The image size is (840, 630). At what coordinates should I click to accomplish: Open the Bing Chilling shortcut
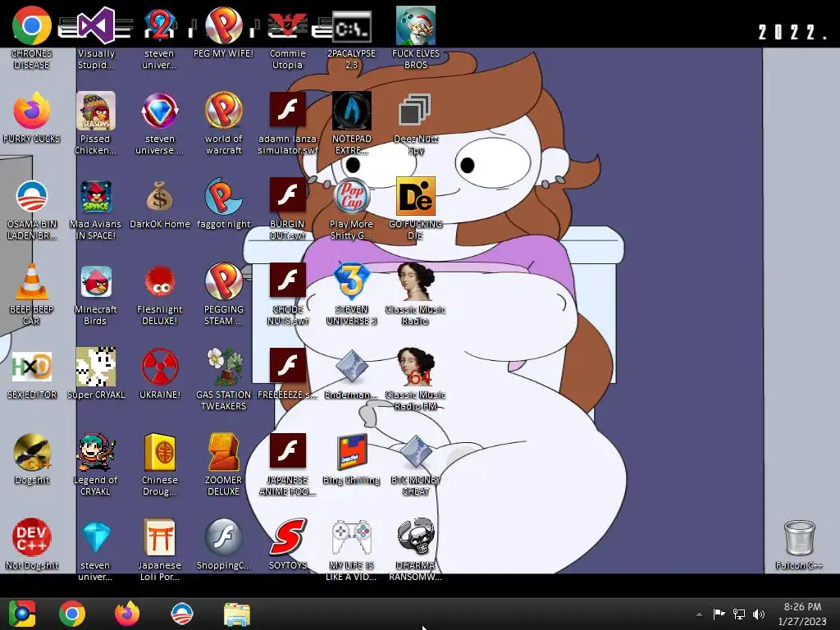[351, 453]
